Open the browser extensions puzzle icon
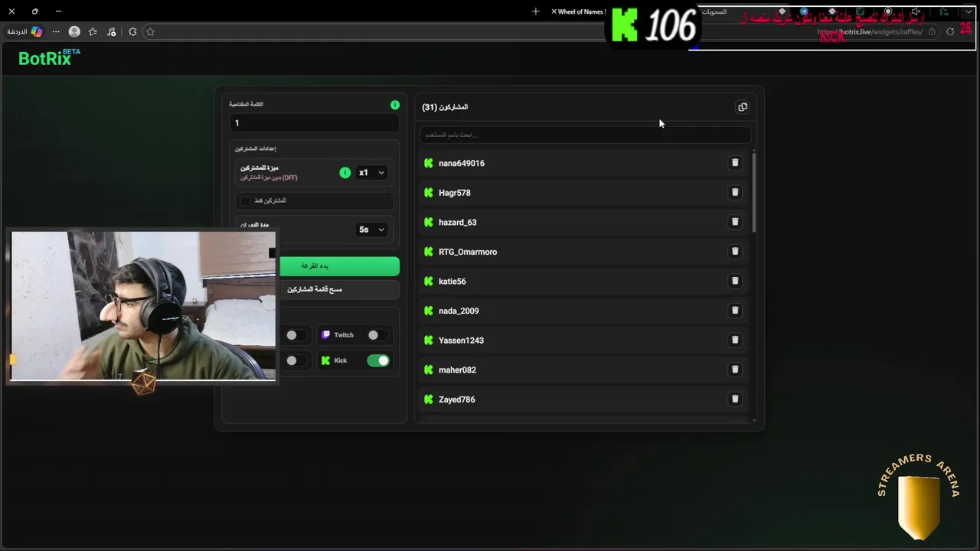 (x=132, y=31)
